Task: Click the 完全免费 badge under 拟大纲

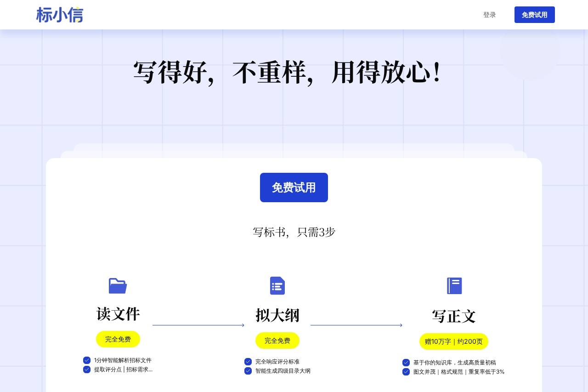Action: (277, 341)
